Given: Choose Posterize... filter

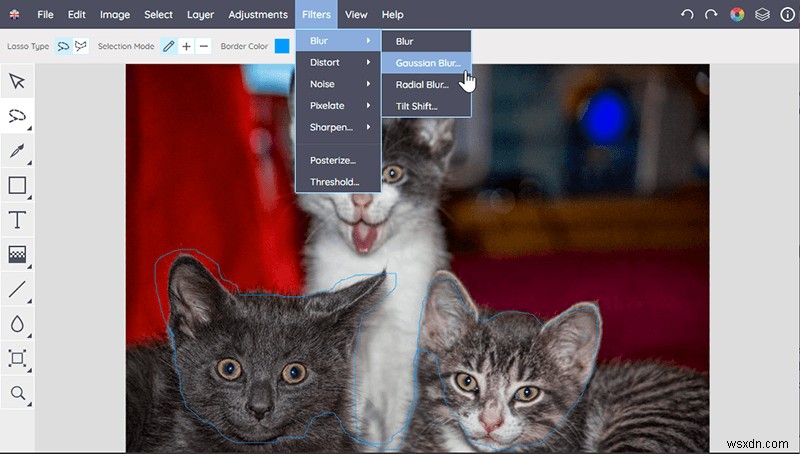Looking at the screenshot, I should click(338, 160).
